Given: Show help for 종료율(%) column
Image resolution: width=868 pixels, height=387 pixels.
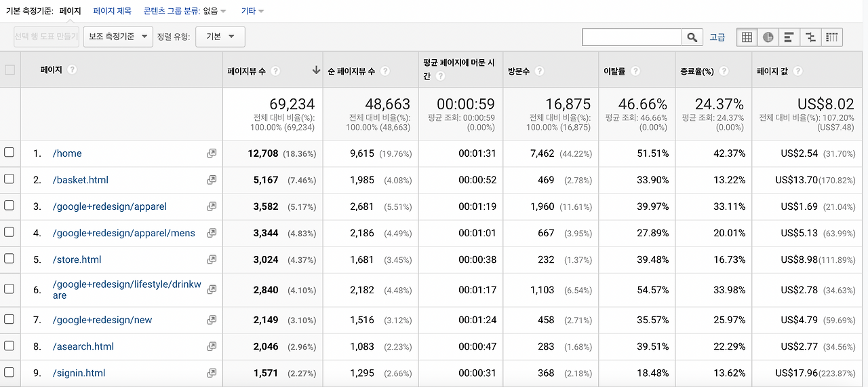Looking at the screenshot, I should click(x=724, y=71).
